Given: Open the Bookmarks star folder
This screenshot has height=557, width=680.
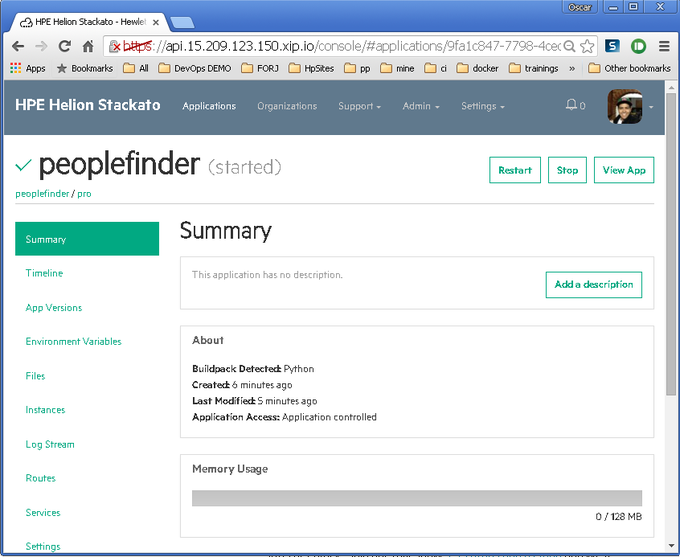Looking at the screenshot, I should point(85,68).
